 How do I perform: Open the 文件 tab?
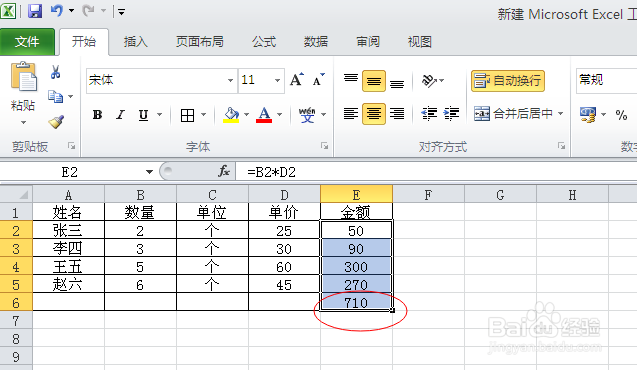coord(27,41)
